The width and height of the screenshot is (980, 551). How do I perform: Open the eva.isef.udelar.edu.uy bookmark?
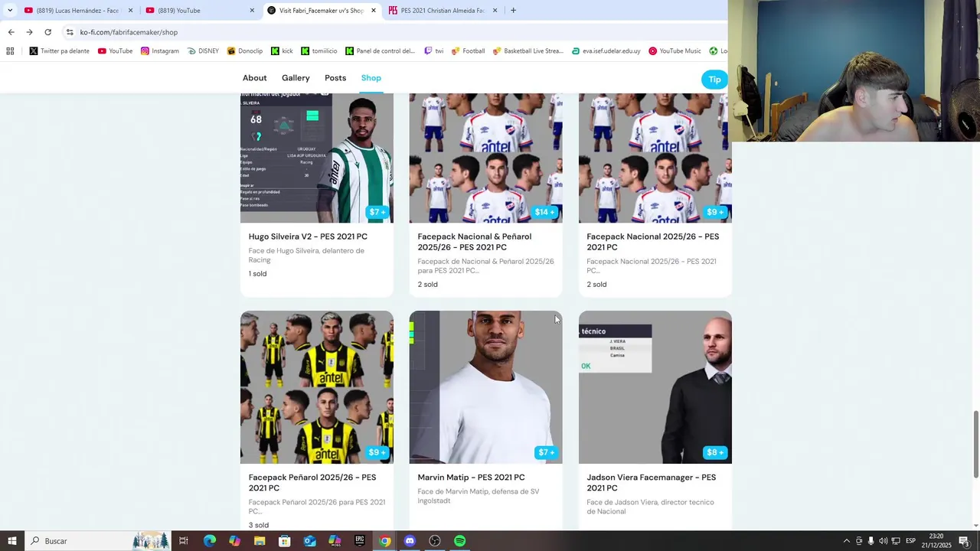click(606, 51)
